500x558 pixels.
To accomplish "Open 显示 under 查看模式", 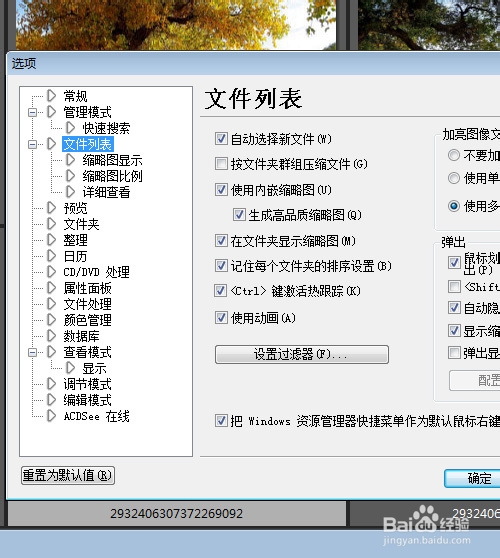I will point(94,368).
